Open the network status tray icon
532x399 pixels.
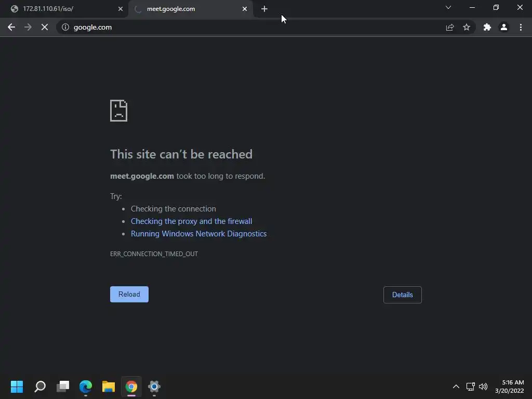(x=470, y=387)
